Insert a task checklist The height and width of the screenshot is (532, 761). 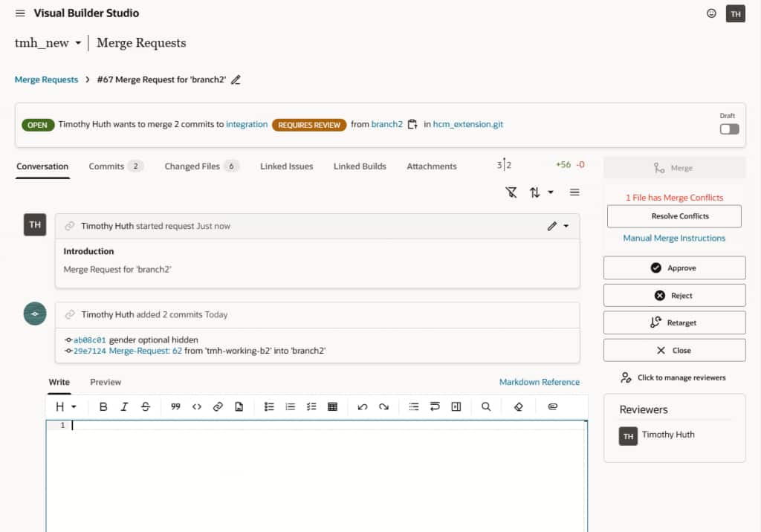311,406
